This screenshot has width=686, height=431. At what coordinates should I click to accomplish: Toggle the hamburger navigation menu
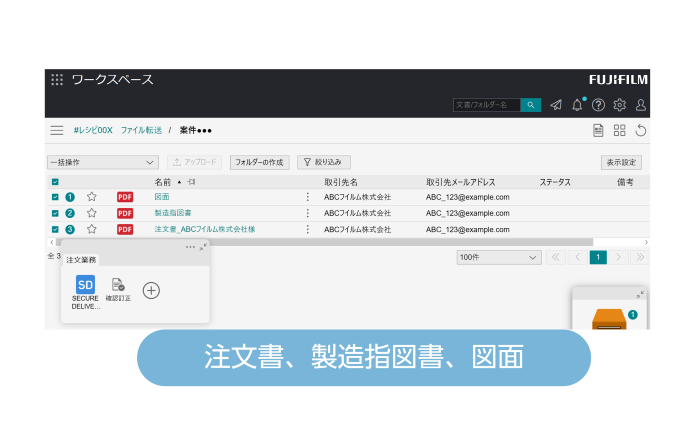pos(57,130)
